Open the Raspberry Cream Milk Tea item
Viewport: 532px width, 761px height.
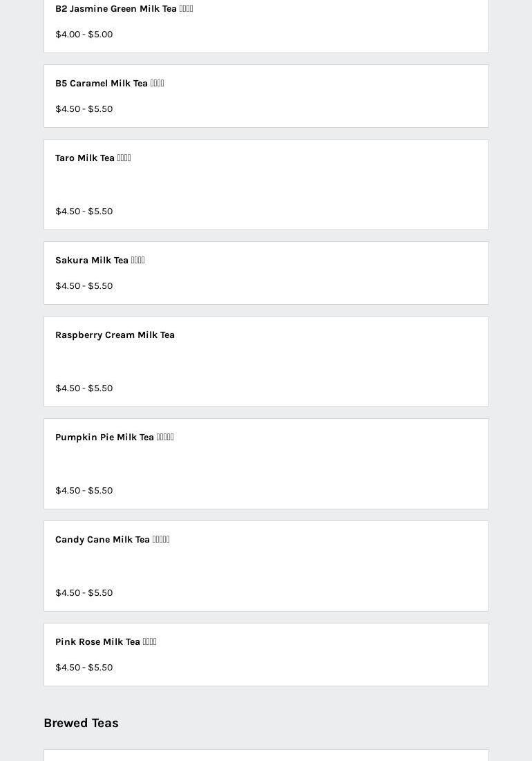tap(266, 361)
